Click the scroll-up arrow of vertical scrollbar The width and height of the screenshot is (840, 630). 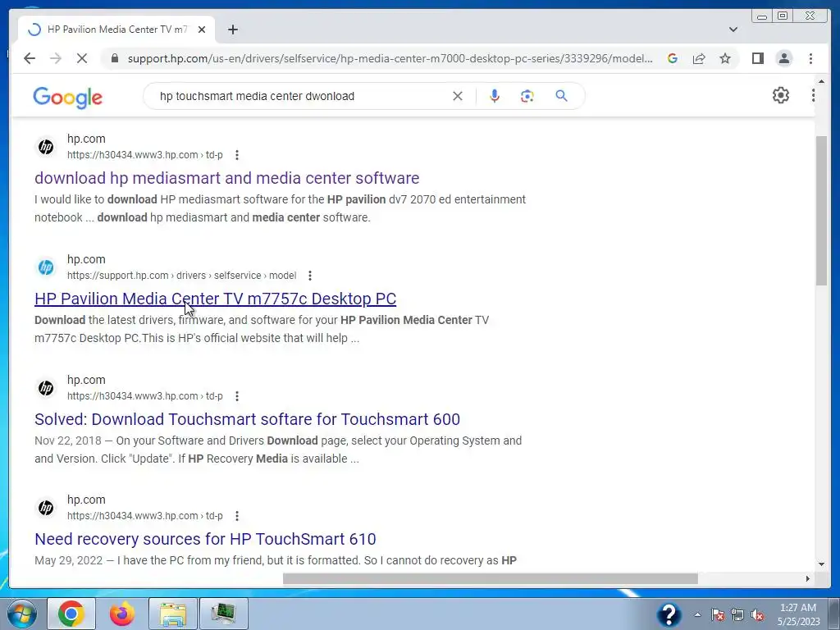821,81
